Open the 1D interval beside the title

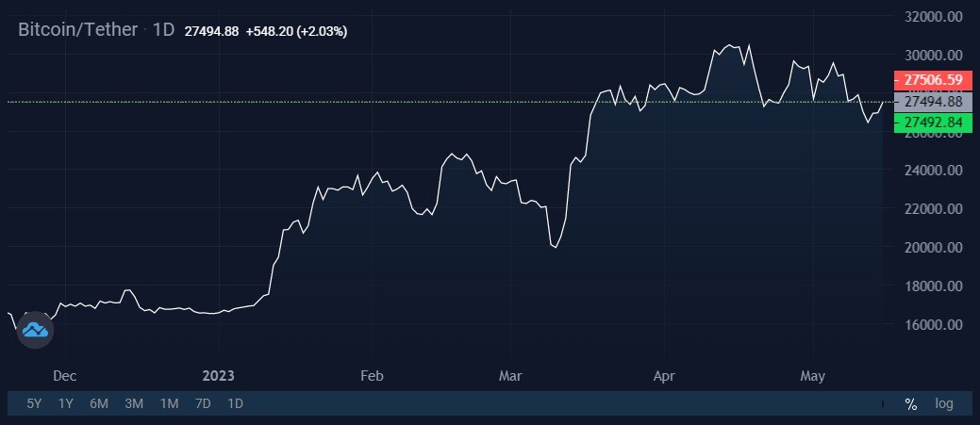coord(164,30)
